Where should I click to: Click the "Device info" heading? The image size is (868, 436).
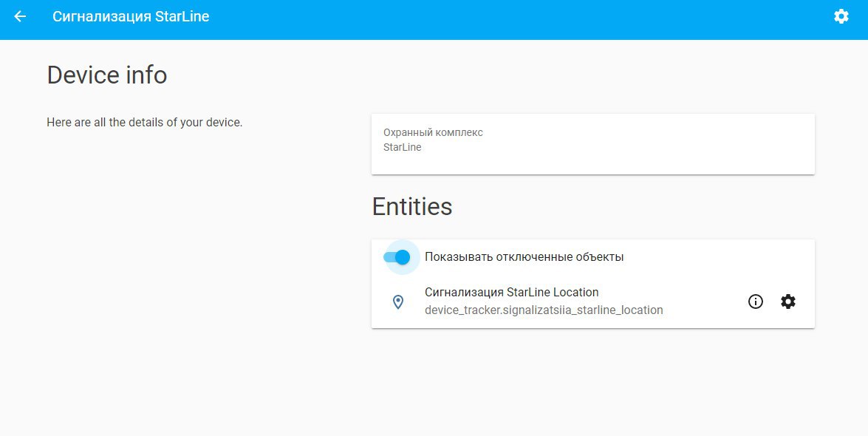coord(107,75)
